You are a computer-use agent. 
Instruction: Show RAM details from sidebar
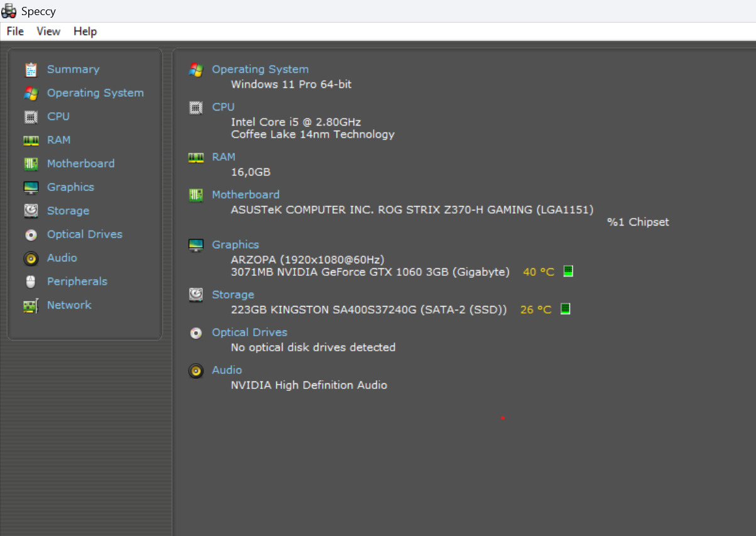[59, 140]
